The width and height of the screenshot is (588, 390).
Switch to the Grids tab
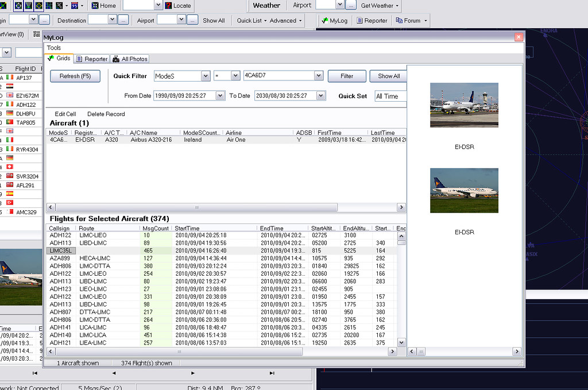pyautogui.click(x=59, y=59)
